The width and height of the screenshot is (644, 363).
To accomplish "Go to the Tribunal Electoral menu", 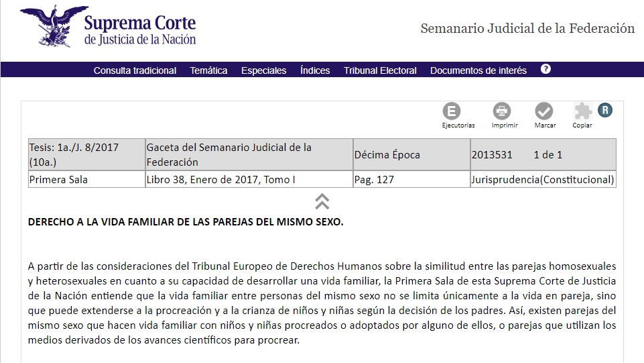I will 380,70.
